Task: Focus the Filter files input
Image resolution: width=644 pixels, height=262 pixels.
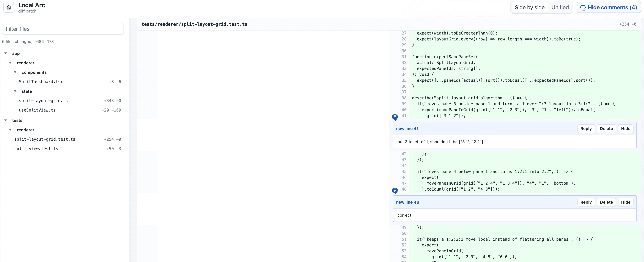Action: 63,29
